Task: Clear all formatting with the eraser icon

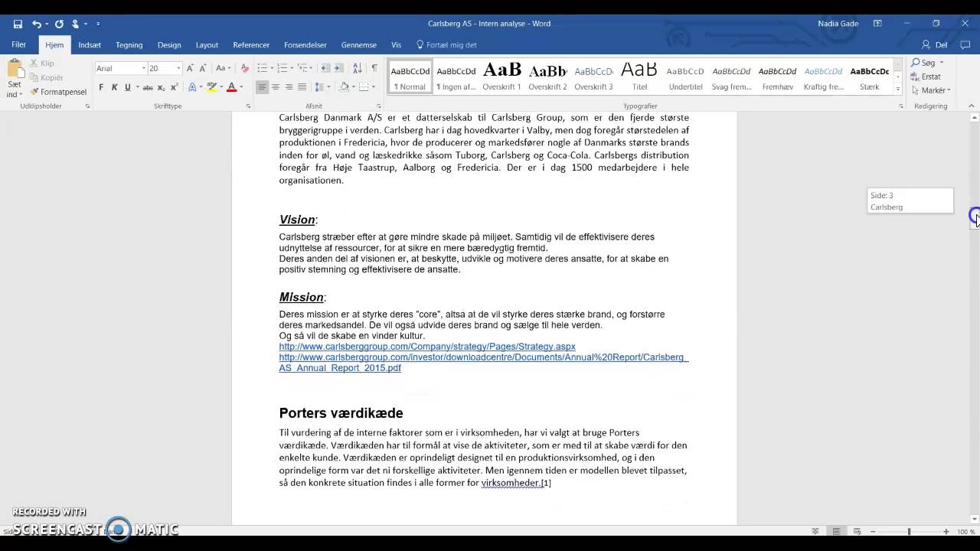Action: click(244, 68)
